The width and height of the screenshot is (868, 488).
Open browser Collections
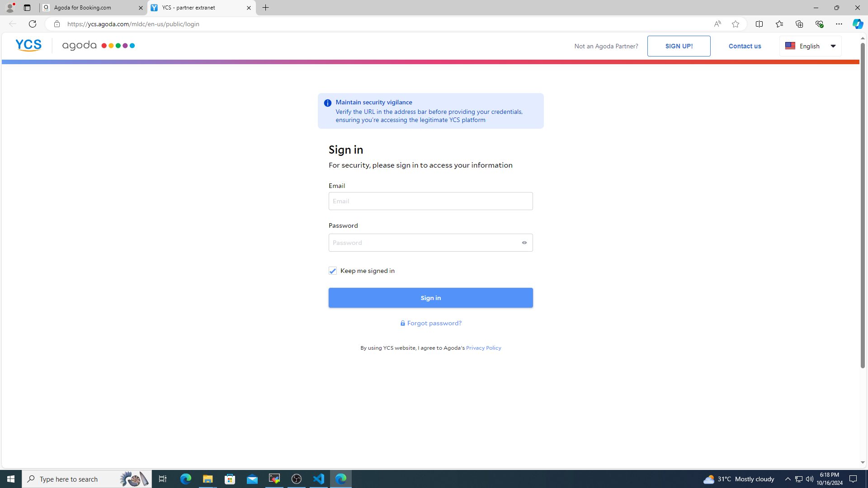coord(799,24)
